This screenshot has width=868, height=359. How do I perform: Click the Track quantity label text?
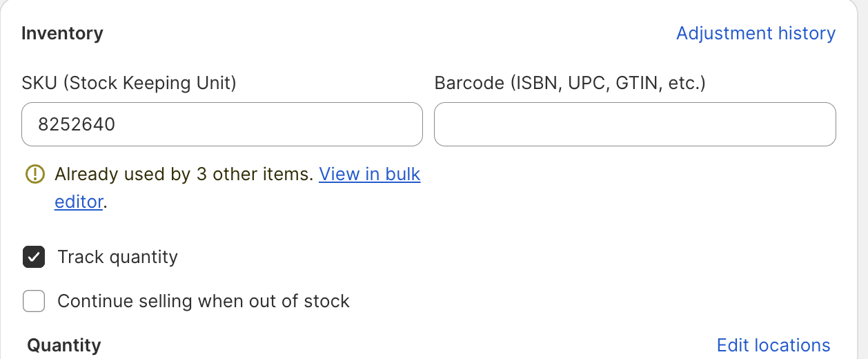click(x=118, y=257)
